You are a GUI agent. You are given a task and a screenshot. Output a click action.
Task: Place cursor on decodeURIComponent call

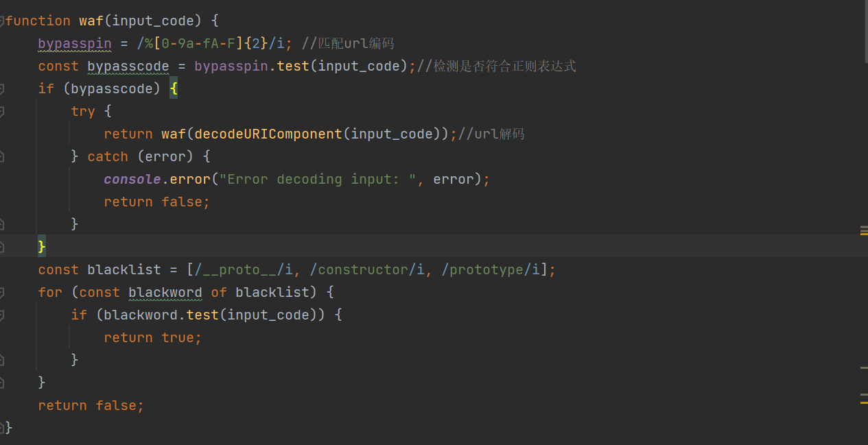click(x=268, y=134)
